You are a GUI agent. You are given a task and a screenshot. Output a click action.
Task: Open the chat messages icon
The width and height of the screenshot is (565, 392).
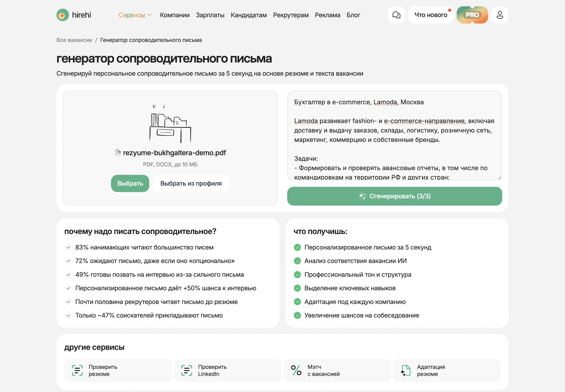click(x=396, y=15)
